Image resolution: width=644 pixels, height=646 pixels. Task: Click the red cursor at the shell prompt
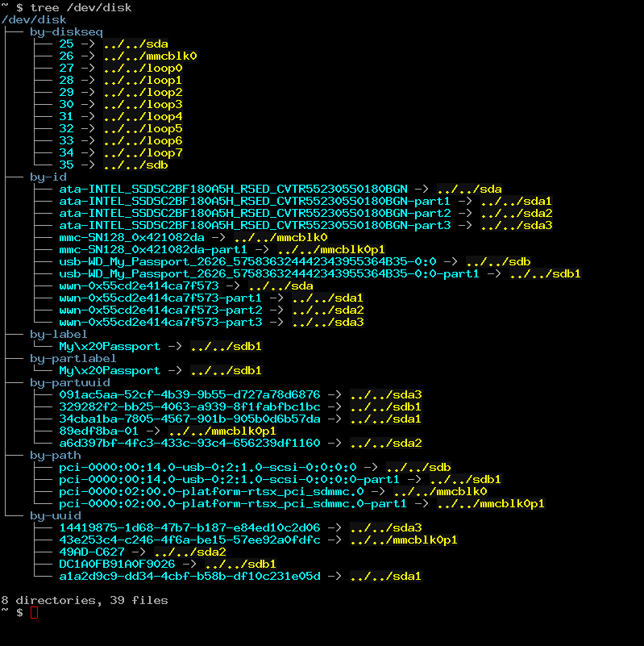pyautogui.click(x=34, y=613)
